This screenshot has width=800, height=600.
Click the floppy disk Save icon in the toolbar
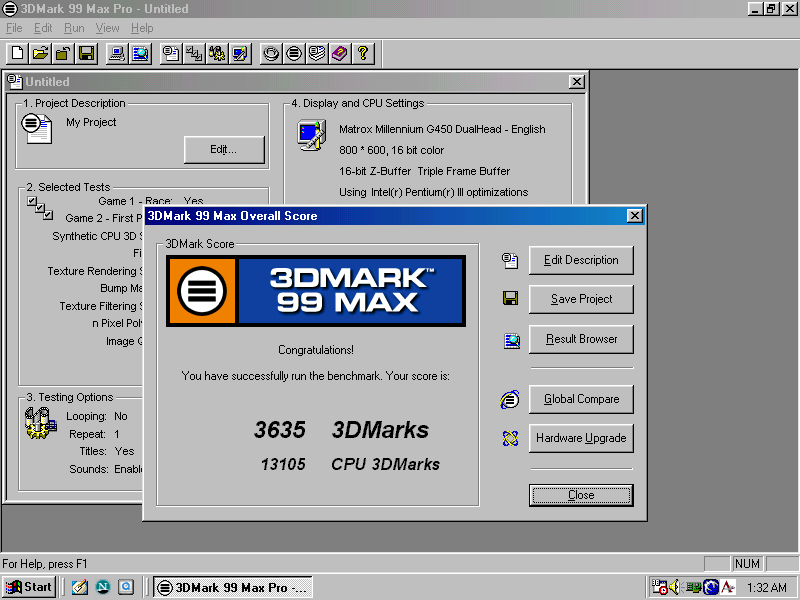86,53
